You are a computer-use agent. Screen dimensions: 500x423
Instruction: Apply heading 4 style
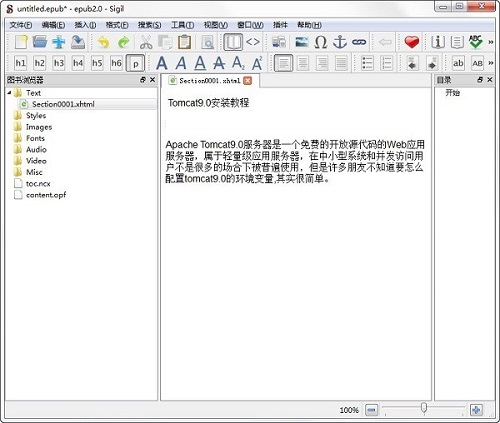[78, 63]
